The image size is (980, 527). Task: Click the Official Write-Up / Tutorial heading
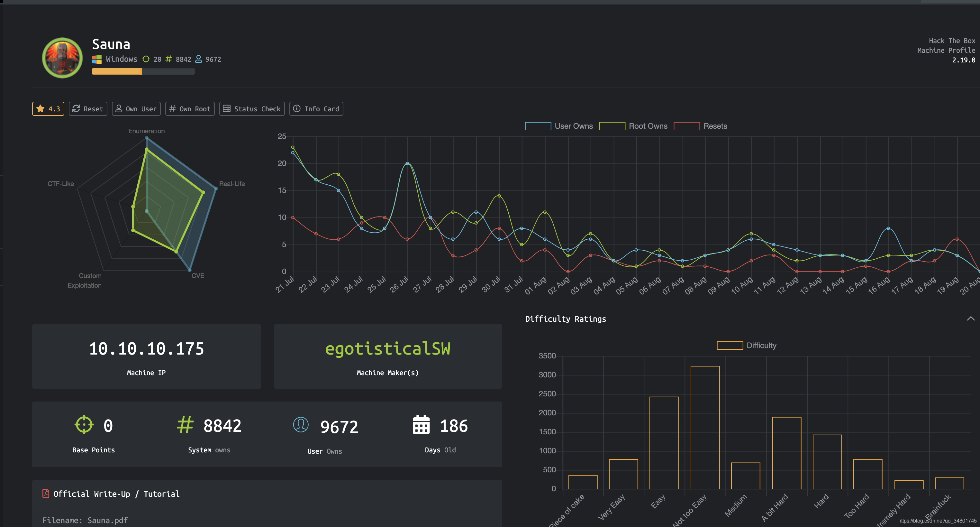pos(116,494)
